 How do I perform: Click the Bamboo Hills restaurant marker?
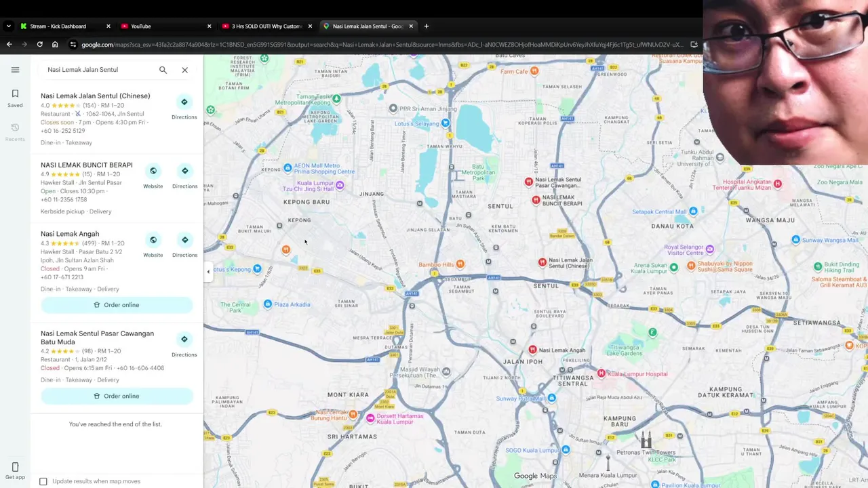(x=460, y=264)
